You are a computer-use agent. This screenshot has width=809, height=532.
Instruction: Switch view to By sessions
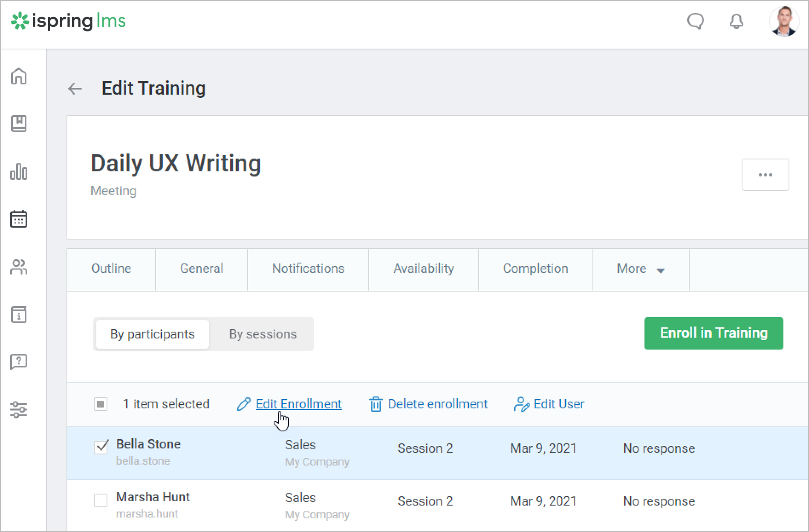click(263, 334)
